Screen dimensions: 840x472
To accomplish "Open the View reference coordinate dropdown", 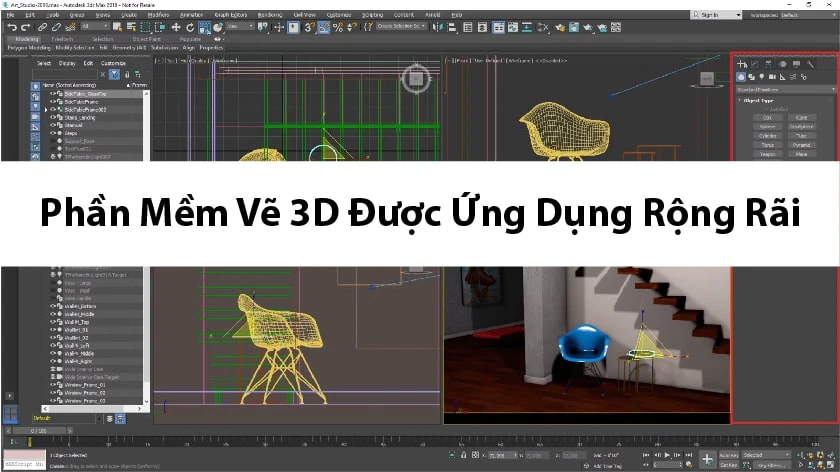I will click(x=240, y=26).
